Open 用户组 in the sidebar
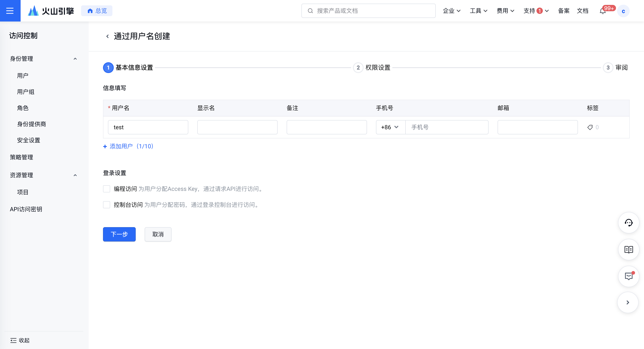 (x=26, y=92)
